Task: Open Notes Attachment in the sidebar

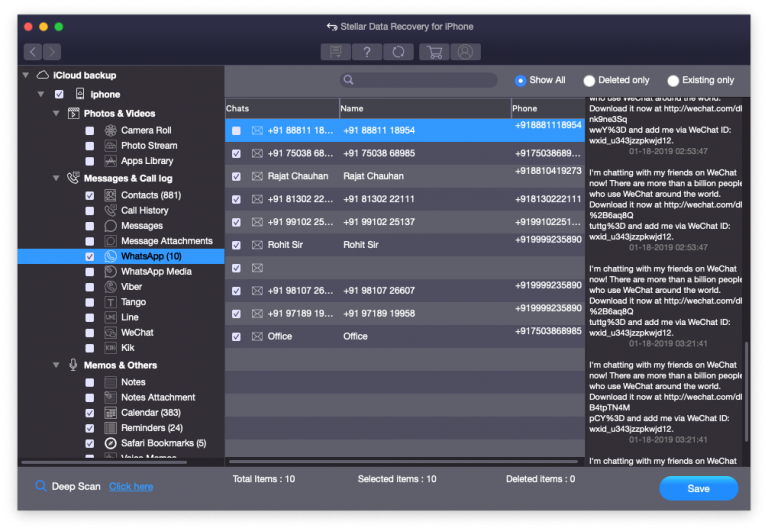Action: pyautogui.click(x=158, y=397)
